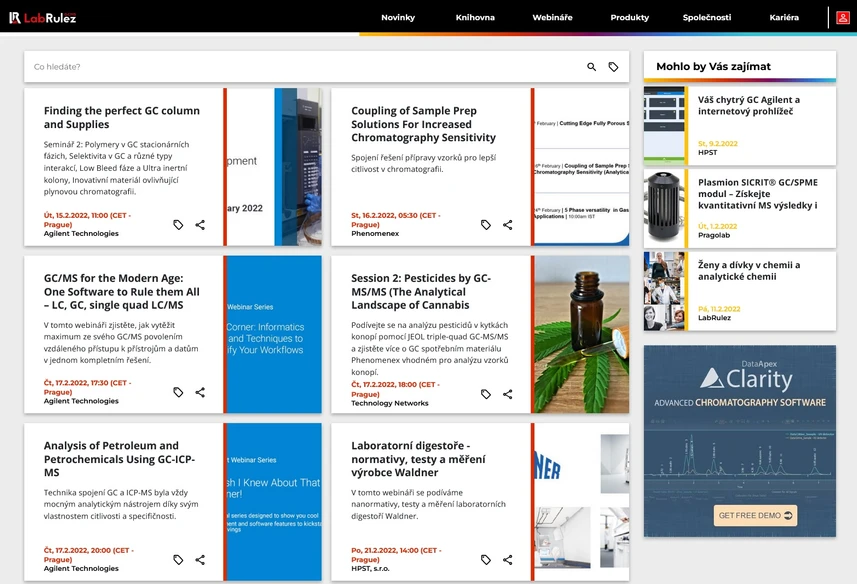Click the tag filter icon in search bar
Screen dimensions: 857x584
point(613,67)
